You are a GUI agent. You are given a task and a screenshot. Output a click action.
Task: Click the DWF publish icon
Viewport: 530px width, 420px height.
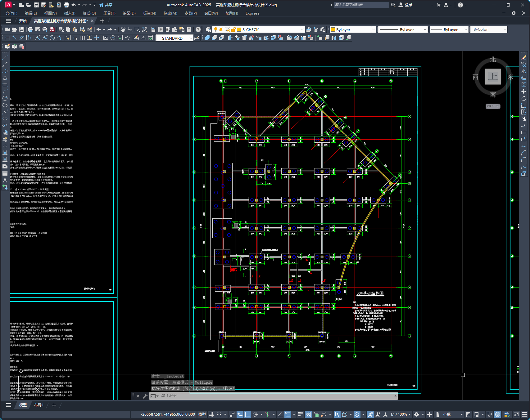click(52, 29)
